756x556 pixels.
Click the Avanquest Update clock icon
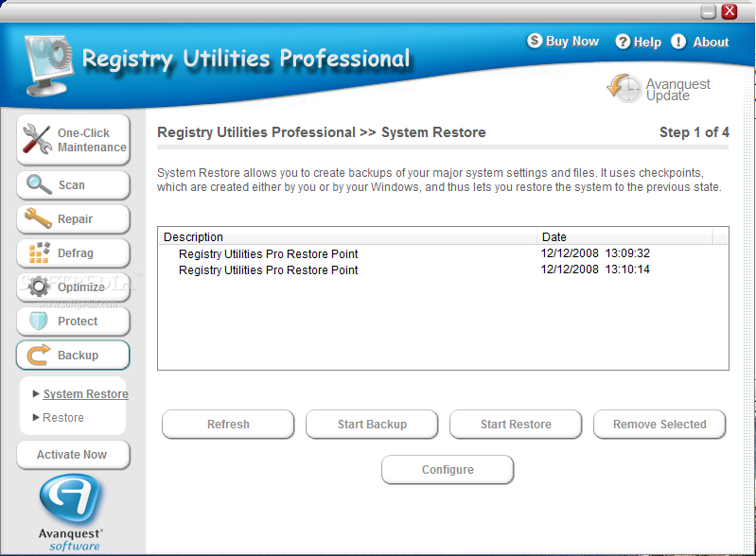pyautogui.click(x=624, y=88)
